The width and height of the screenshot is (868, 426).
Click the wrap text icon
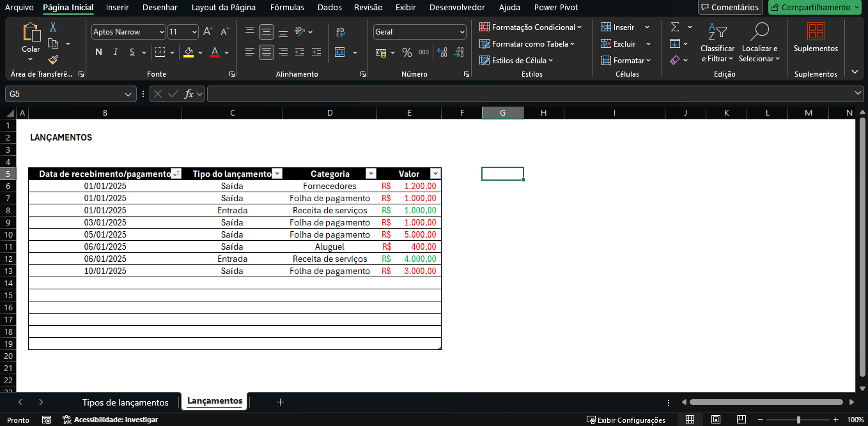click(x=340, y=31)
